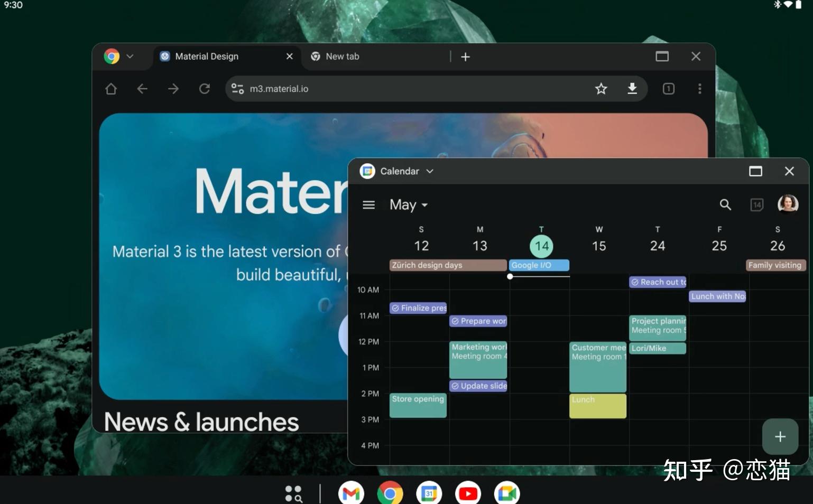Maximize the Chrome window
This screenshot has height=504, width=813.
coord(662,57)
